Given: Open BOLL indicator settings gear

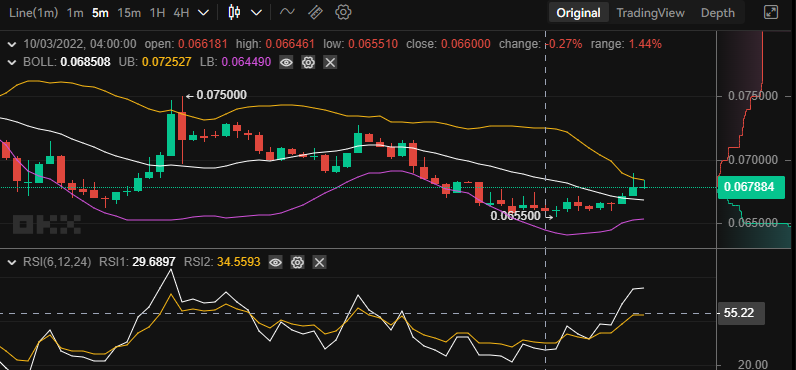Looking at the screenshot, I should click(x=308, y=62).
